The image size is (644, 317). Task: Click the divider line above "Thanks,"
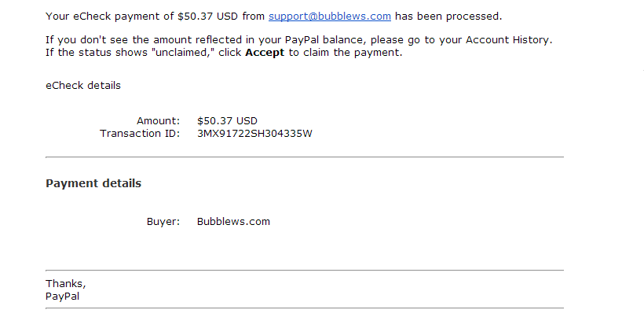pyautogui.click(x=305, y=271)
